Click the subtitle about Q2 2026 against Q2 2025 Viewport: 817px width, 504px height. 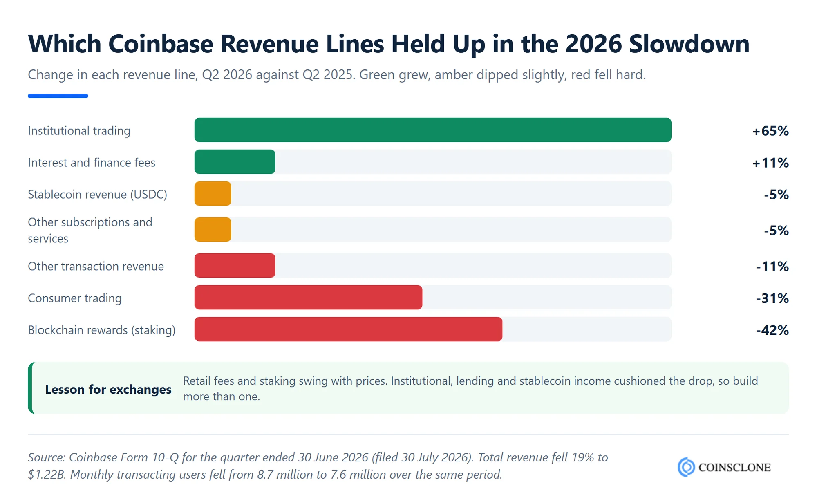[x=337, y=75]
